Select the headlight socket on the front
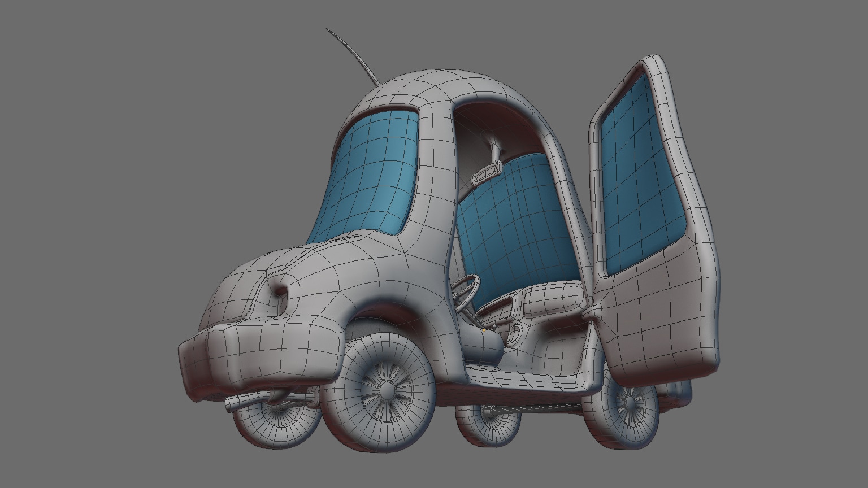Screen dimensions: 868x488 pos(280,293)
